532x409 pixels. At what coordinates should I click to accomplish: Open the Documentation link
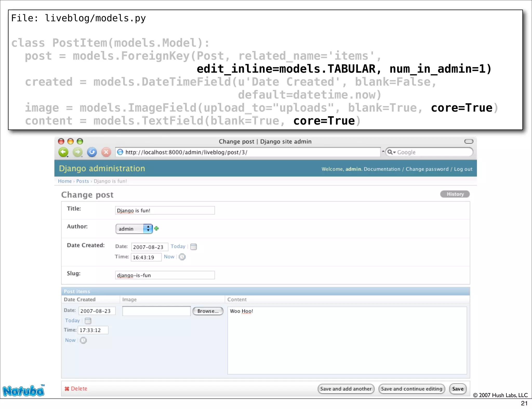[382, 169]
